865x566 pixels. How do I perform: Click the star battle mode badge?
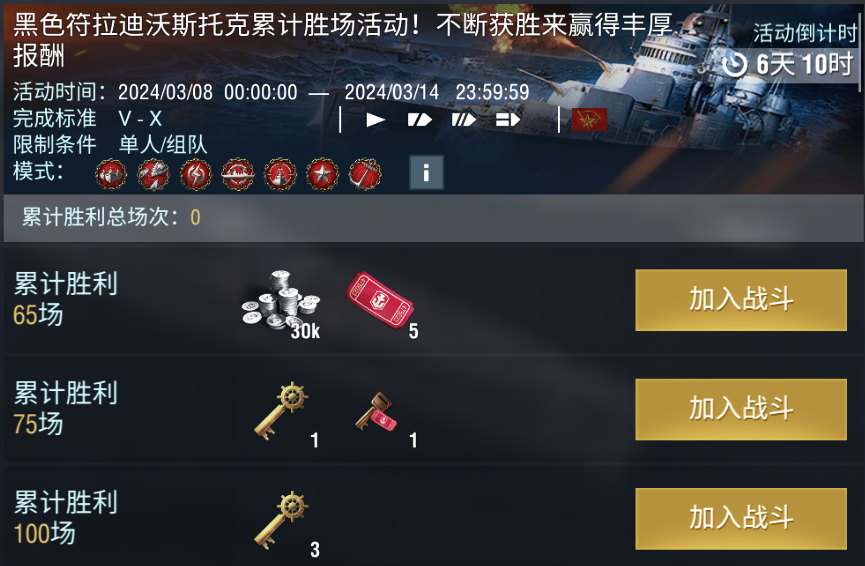(x=323, y=175)
